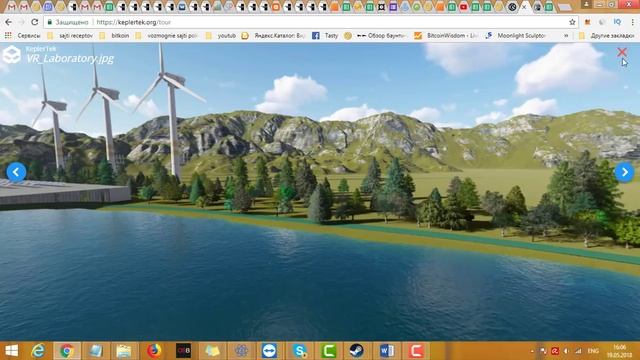The height and width of the screenshot is (360, 640).
Task: Launch Internet Explorer from the taskbar
Action: click(38, 351)
